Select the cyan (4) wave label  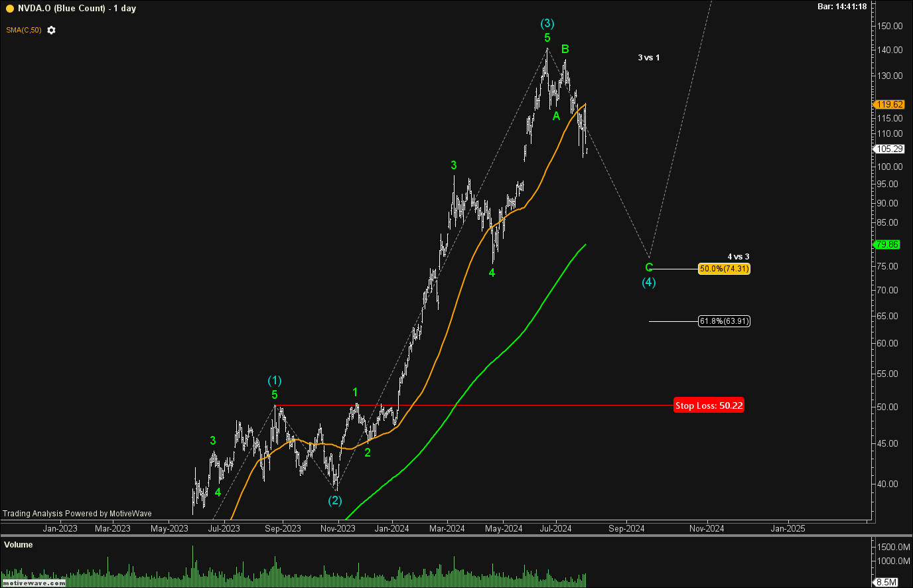649,282
